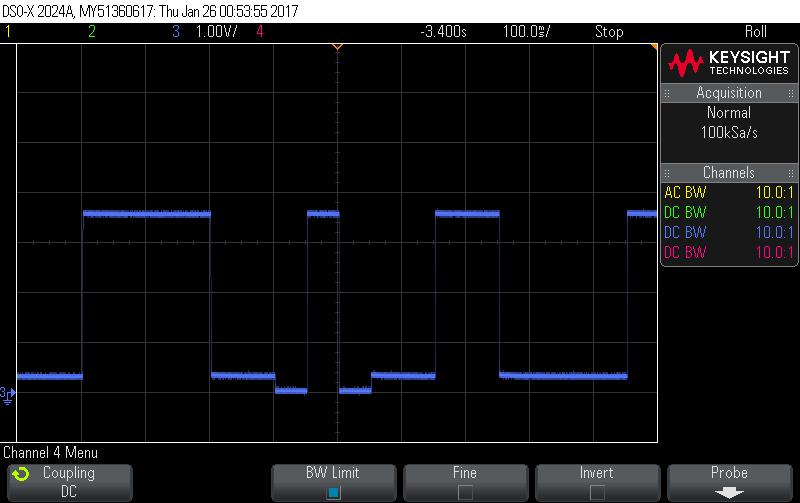Click the device title and timestamp line
Screen dimensions: 800x503
coord(150,11)
